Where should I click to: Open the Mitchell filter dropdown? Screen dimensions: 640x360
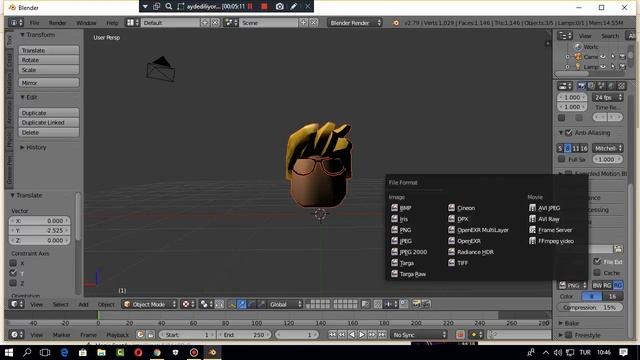point(607,148)
